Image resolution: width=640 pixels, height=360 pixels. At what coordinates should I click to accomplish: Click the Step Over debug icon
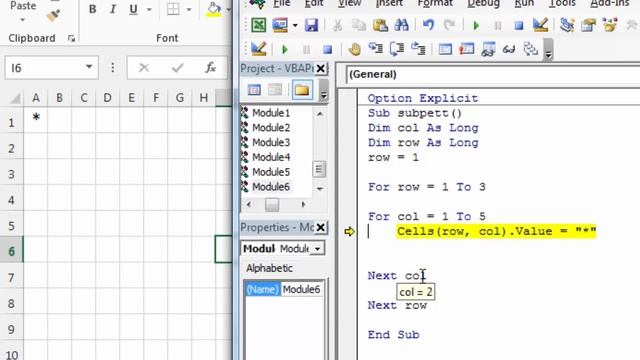[x=397, y=49]
